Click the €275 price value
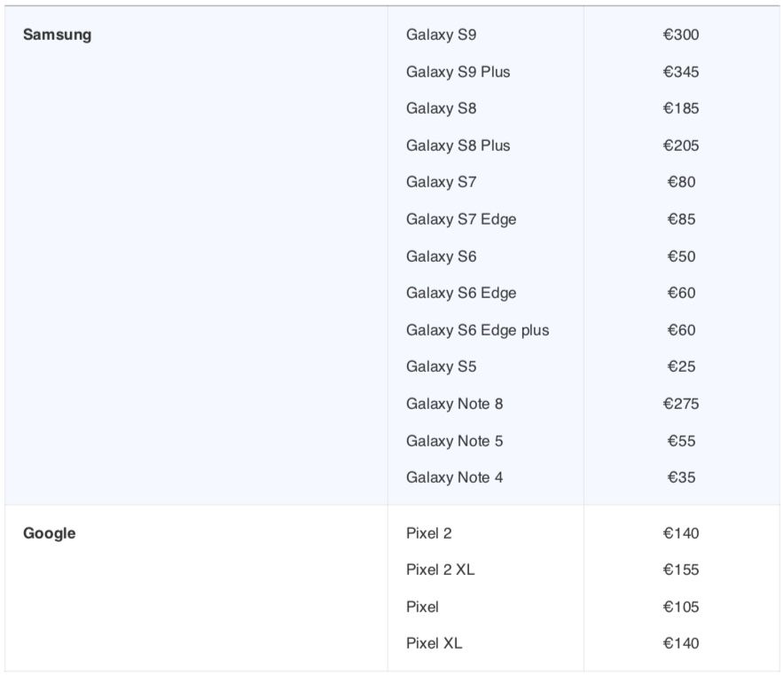 point(681,404)
